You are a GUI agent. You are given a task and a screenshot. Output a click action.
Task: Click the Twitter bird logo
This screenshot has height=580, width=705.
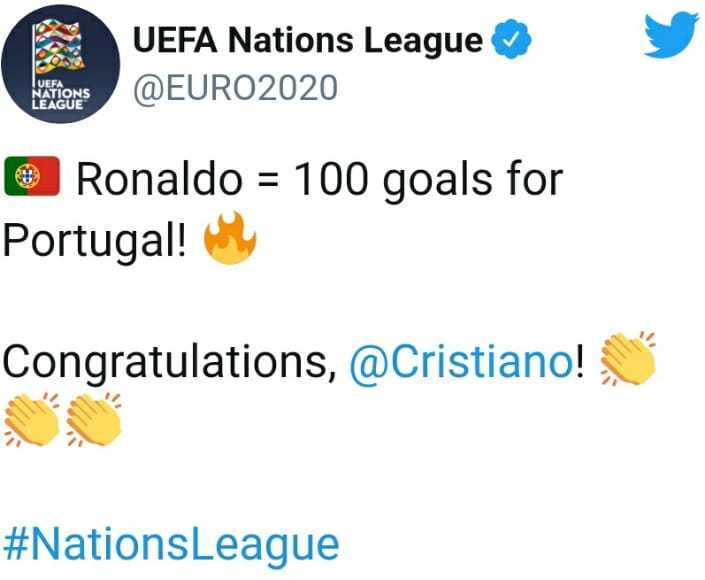click(671, 35)
